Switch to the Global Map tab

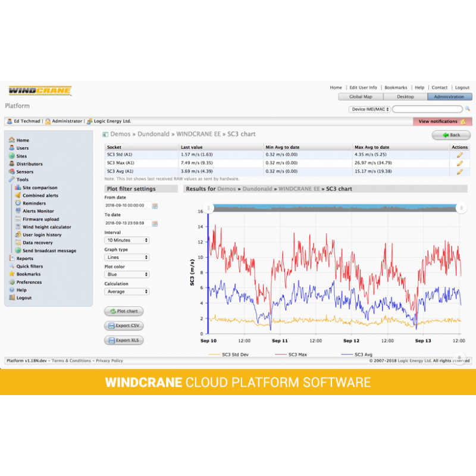(360, 96)
